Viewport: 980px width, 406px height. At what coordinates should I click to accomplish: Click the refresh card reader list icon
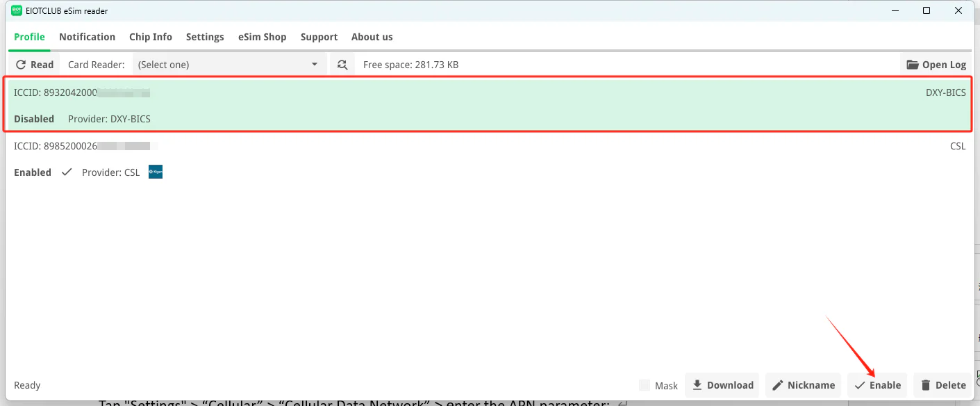tap(342, 65)
